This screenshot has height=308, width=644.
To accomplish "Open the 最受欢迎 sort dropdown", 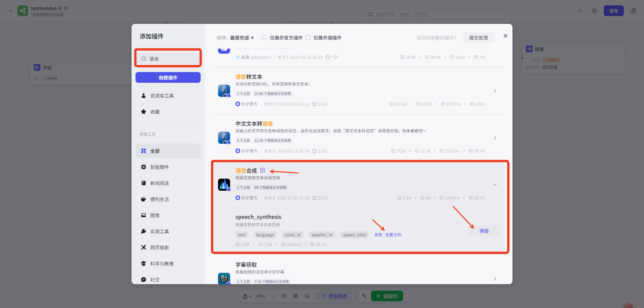I will pos(242,38).
